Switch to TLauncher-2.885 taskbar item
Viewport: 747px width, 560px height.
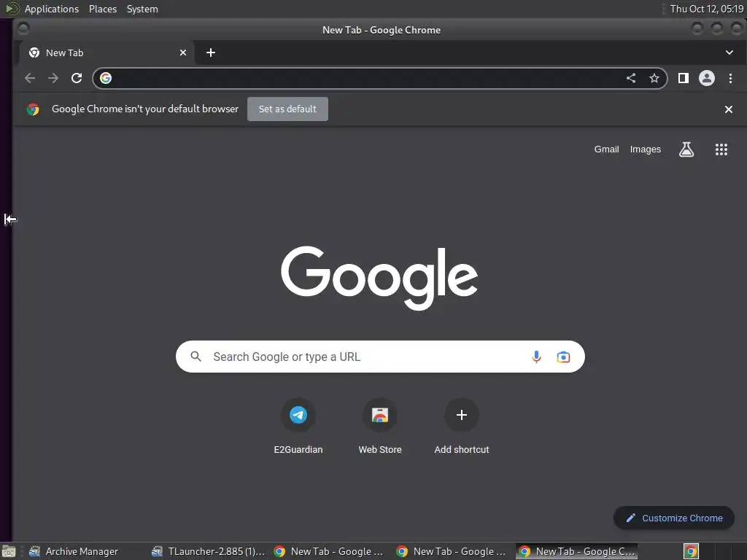208,551
